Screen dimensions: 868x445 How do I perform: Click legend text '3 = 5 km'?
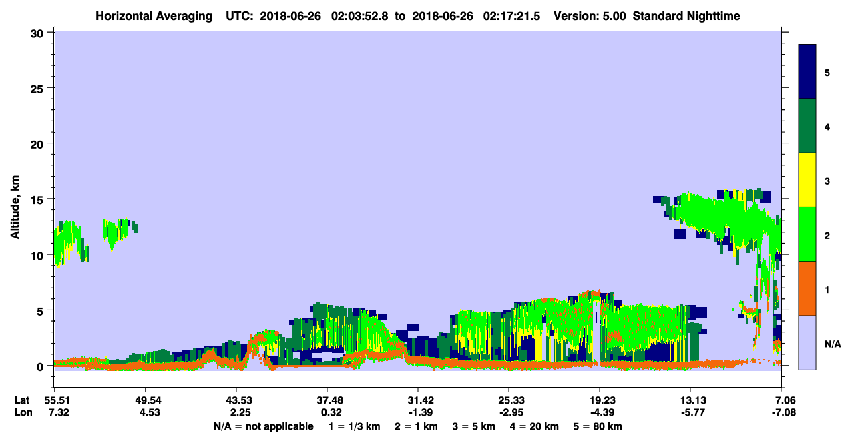click(x=474, y=426)
